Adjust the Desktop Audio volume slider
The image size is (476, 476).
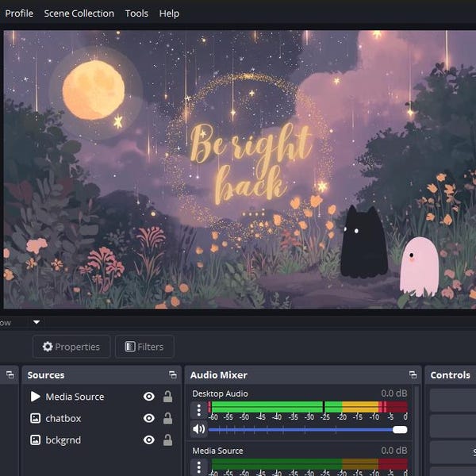(308, 429)
